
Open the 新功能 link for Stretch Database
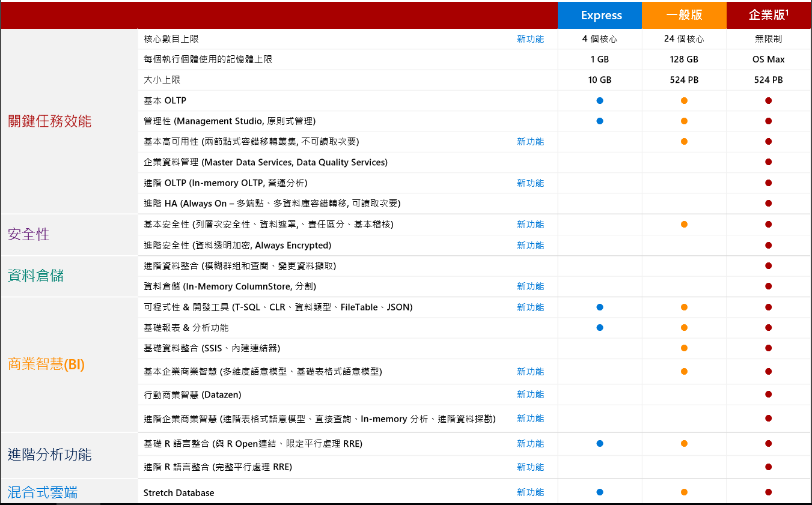click(531, 492)
